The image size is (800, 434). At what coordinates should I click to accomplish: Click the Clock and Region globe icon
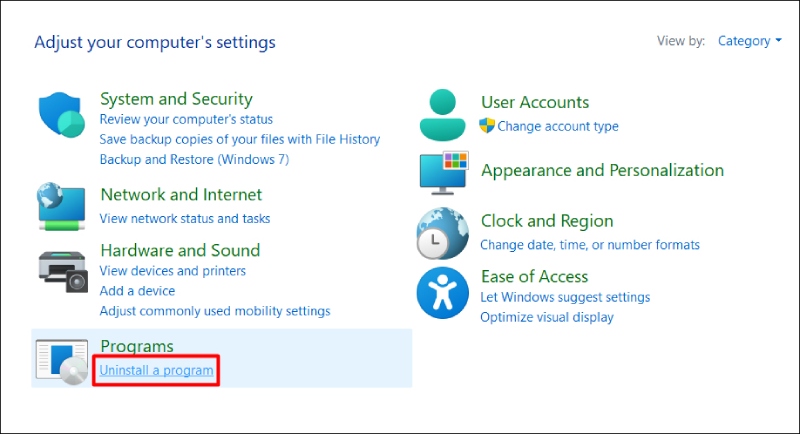coord(442,234)
